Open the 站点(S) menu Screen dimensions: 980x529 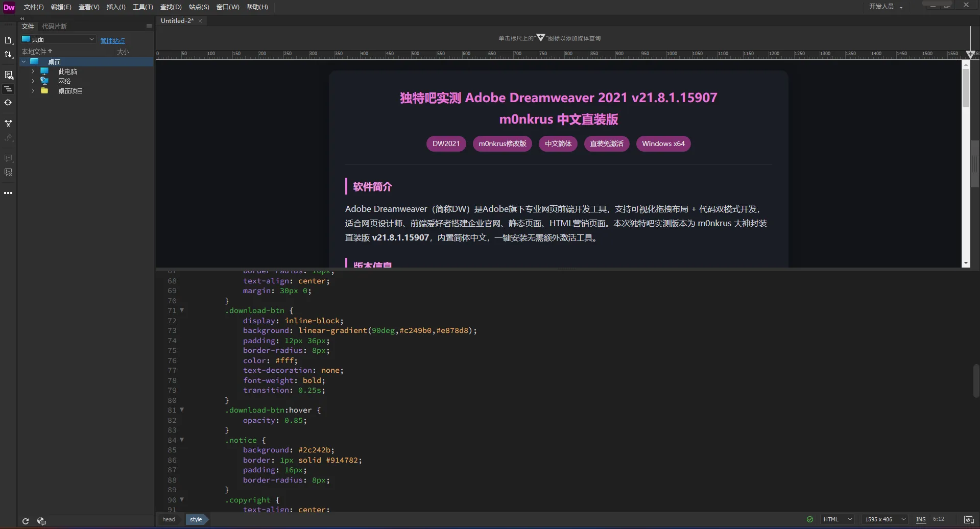coord(199,7)
